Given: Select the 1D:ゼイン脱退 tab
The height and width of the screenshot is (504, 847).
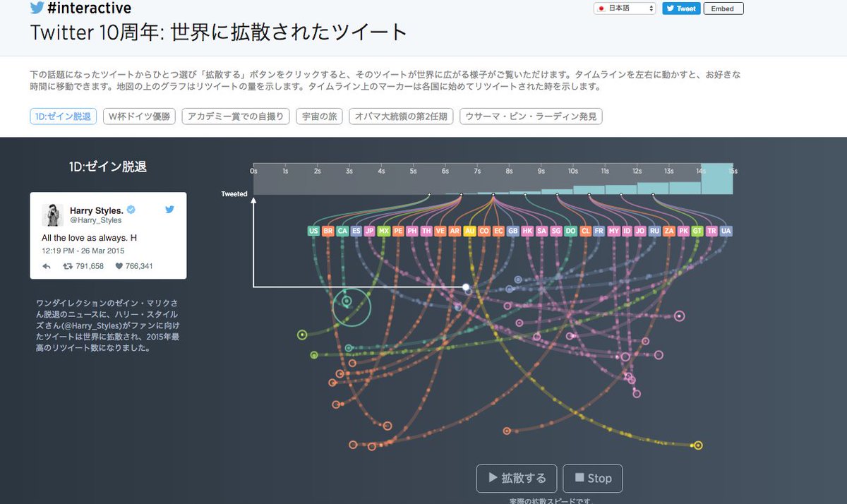Looking at the screenshot, I should (x=64, y=116).
